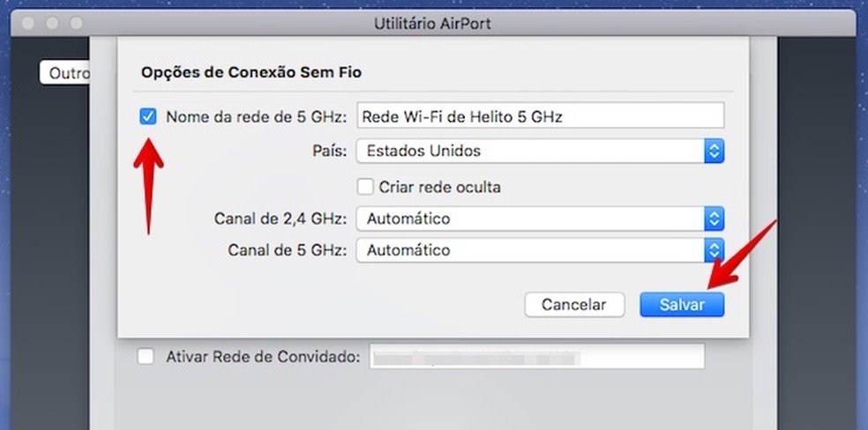Save settings with the Salvar button
Image resolution: width=868 pixels, height=430 pixels.
(x=682, y=305)
